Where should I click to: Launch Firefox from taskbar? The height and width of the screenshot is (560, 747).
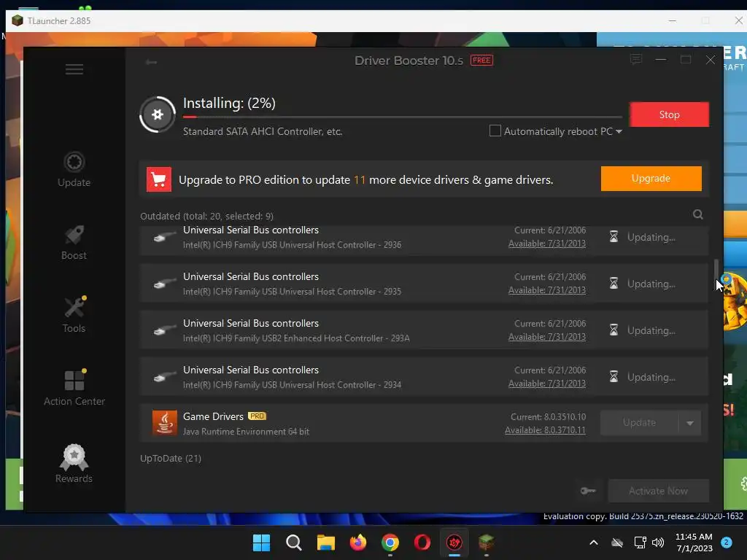pyautogui.click(x=358, y=542)
